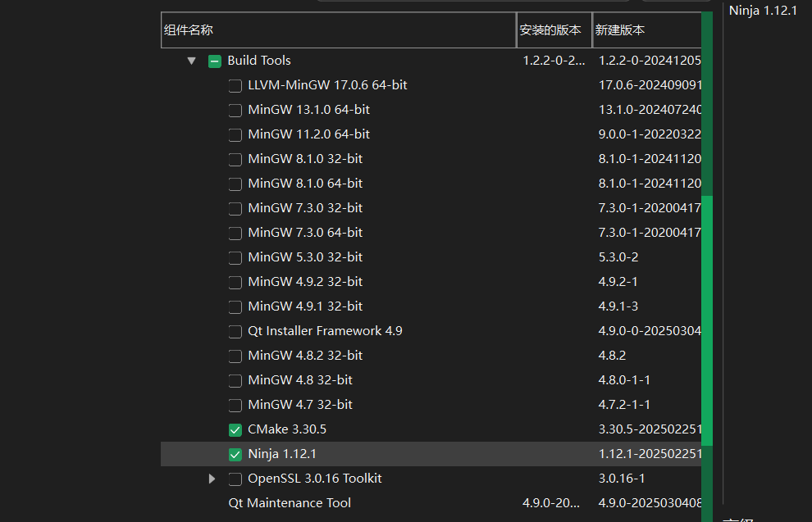The height and width of the screenshot is (522, 812).
Task: Click the vertical scrollbar thumb
Action: click(x=707, y=320)
